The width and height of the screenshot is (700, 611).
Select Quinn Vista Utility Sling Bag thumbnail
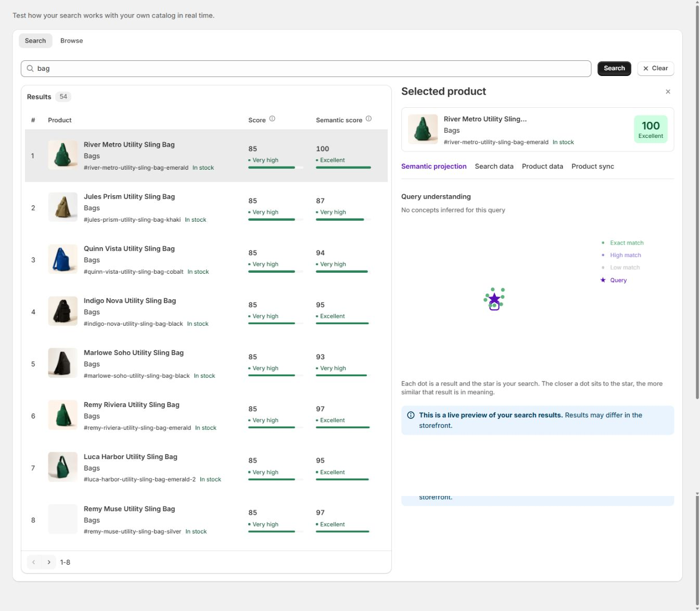pyautogui.click(x=62, y=259)
